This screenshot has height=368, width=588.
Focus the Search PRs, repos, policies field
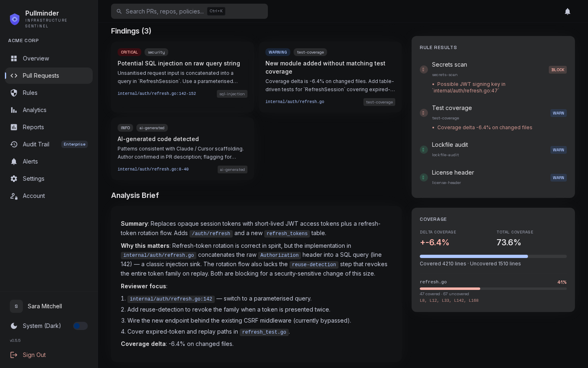click(x=189, y=11)
